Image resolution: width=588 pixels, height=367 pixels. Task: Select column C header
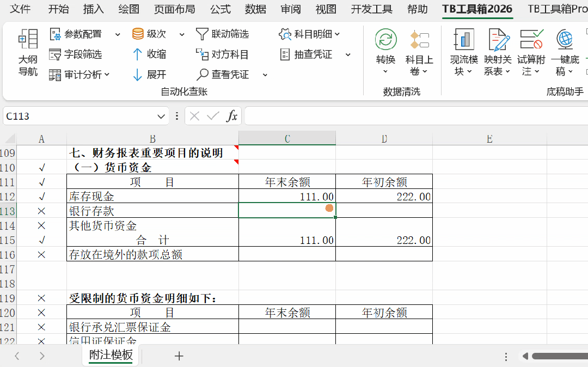tap(287, 139)
